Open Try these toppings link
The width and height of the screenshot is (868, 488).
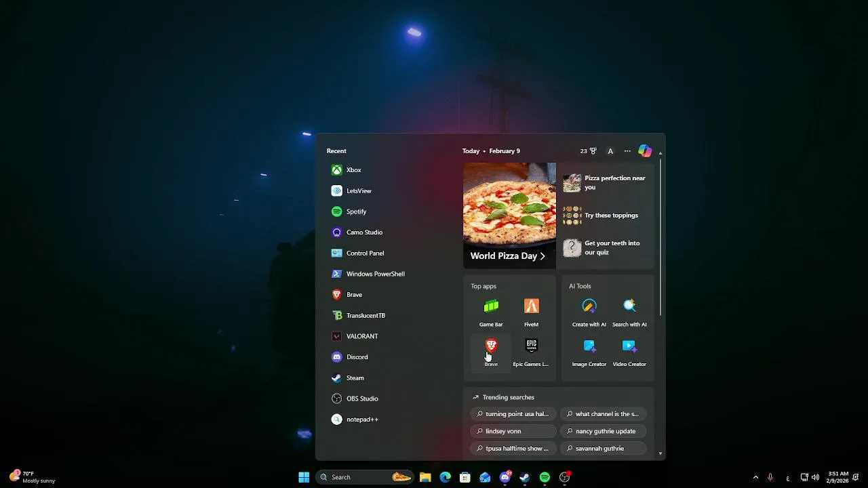(x=606, y=216)
